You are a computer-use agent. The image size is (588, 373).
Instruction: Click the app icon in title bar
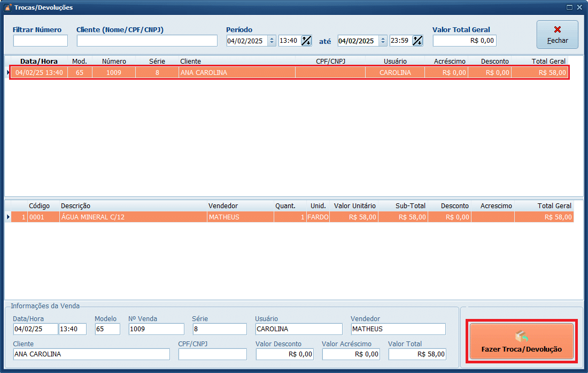tap(7, 7)
